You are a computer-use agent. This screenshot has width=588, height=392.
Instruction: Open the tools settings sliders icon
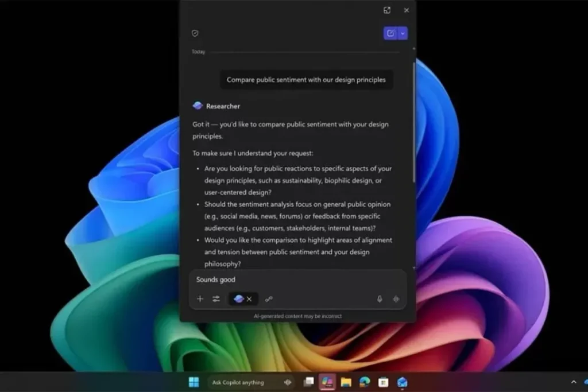(x=216, y=299)
